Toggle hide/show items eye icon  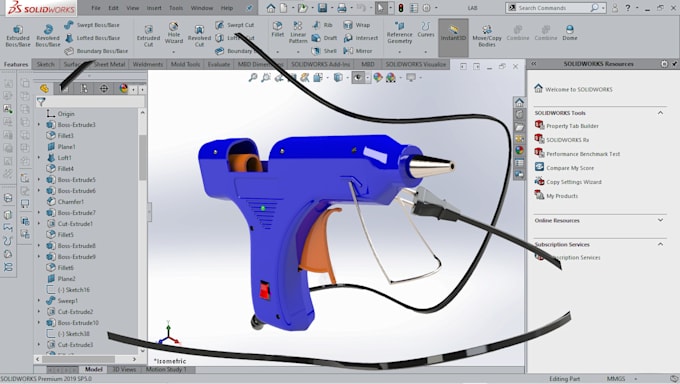coord(358,78)
